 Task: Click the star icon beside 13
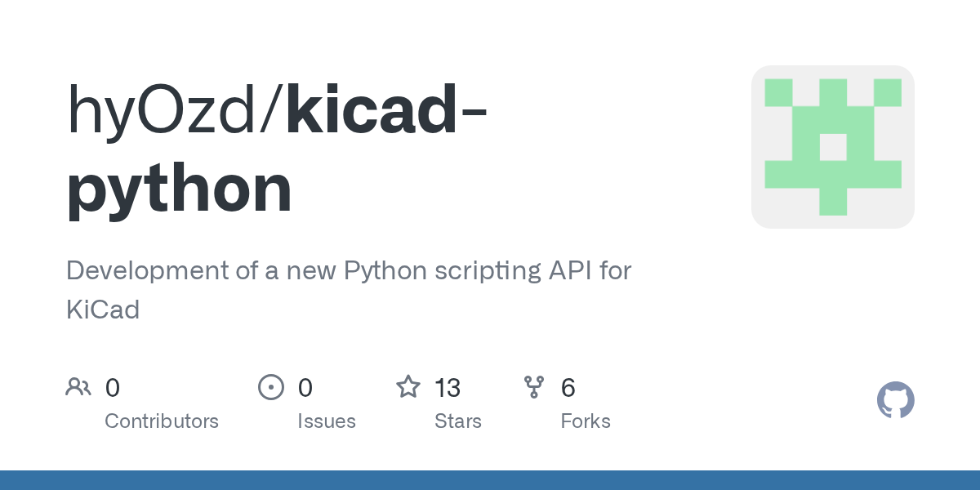408,387
